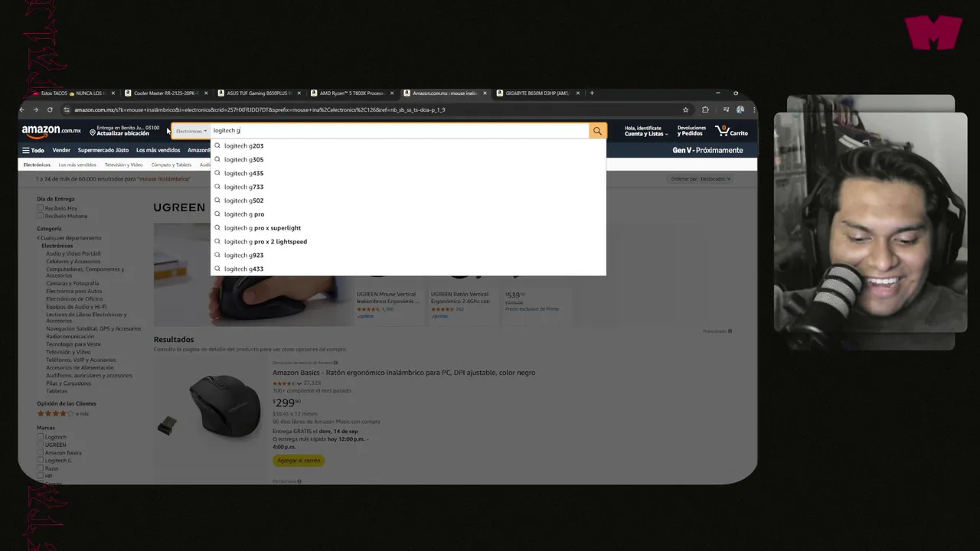
Task: Open a new browser tab
Action: pos(592,93)
